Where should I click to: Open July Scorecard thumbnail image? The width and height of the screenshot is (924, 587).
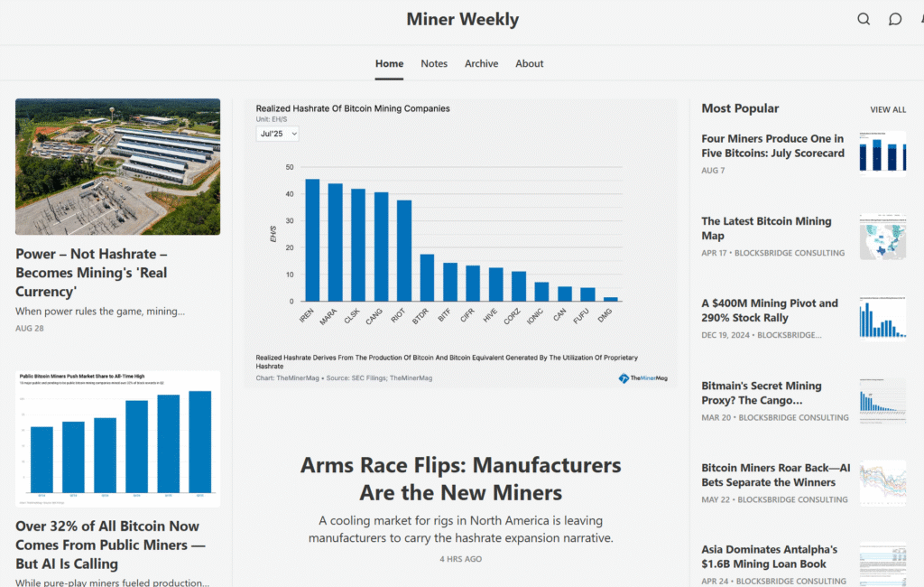(x=882, y=154)
